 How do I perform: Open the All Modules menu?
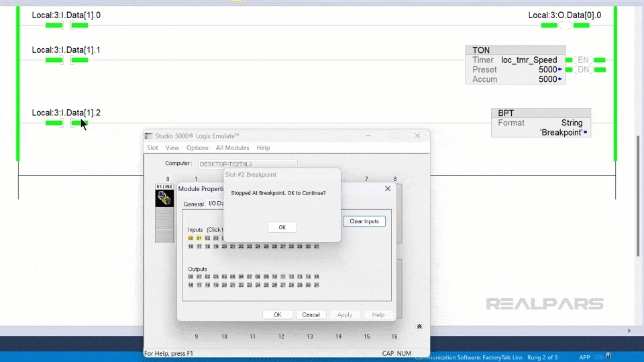[x=233, y=147]
